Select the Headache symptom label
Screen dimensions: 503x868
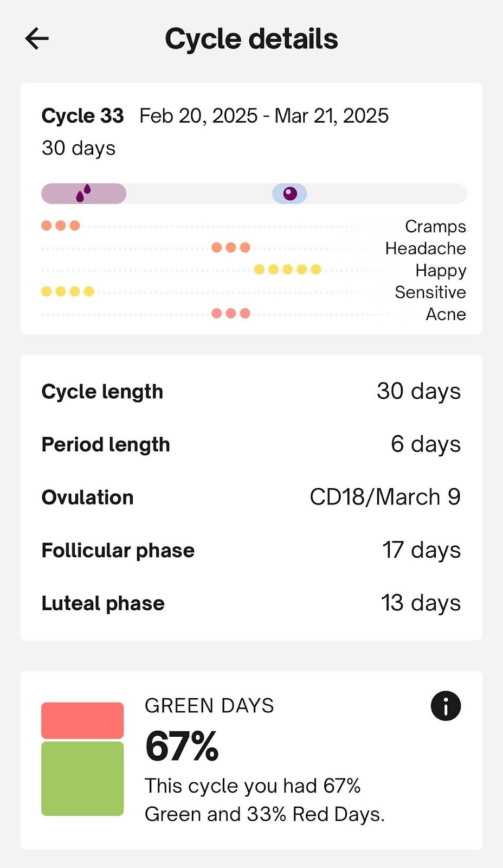pos(425,248)
